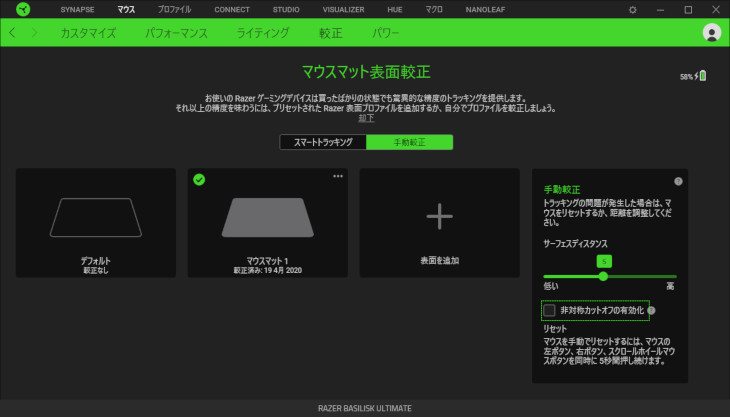Open the マクロ module tab
730x417 pixels.
pos(434,9)
